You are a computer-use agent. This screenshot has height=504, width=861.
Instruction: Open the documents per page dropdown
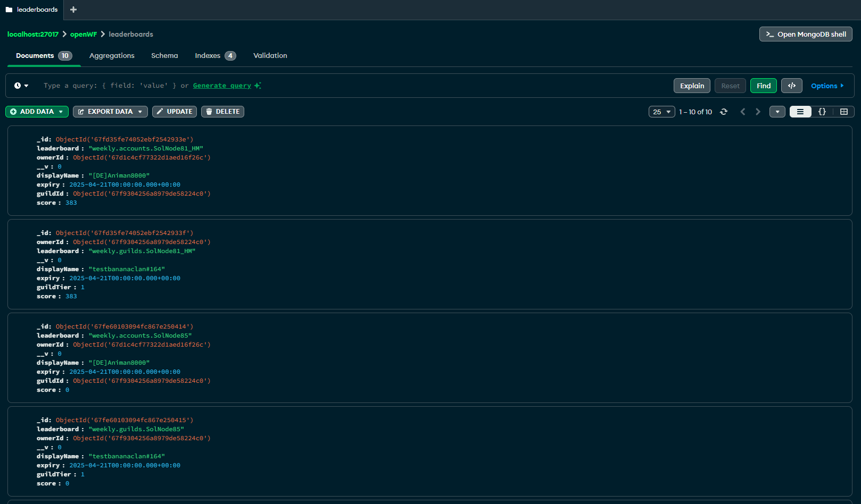pos(661,112)
